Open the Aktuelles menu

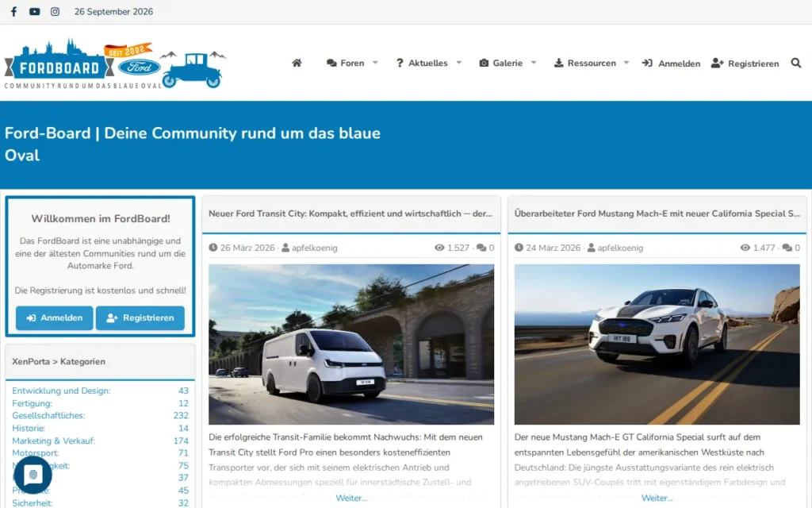pyautogui.click(x=422, y=63)
